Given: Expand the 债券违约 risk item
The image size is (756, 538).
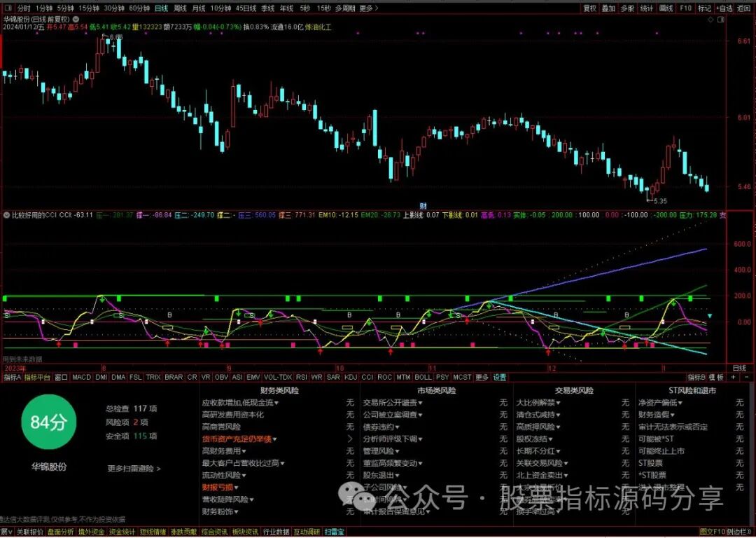Looking at the screenshot, I should click(381, 427).
